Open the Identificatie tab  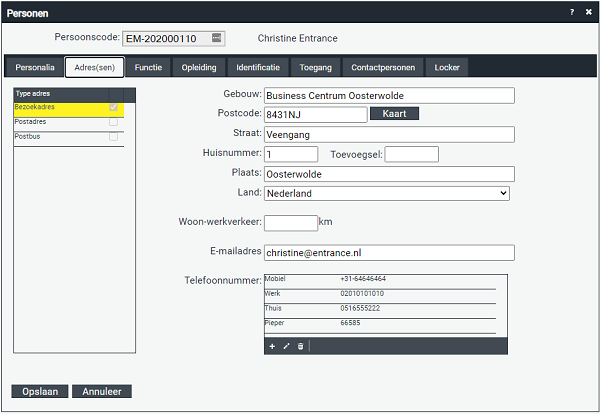point(258,67)
